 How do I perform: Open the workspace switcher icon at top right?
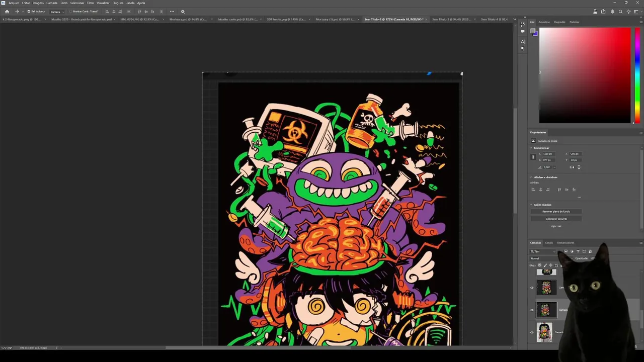[636, 12]
